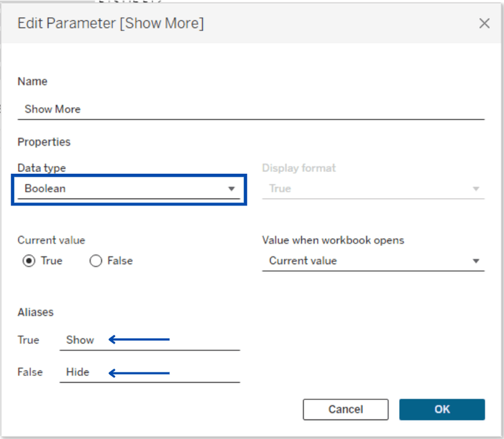Screen dimensions: 504x439
Task: Edit the True alias field showing Show
Action: tap(150, 340)
